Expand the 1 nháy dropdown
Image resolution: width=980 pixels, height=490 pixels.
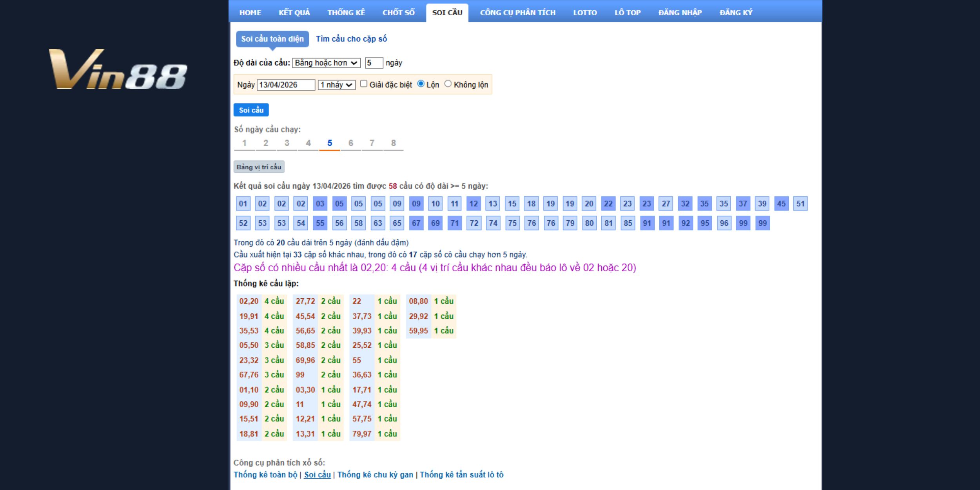337,85
